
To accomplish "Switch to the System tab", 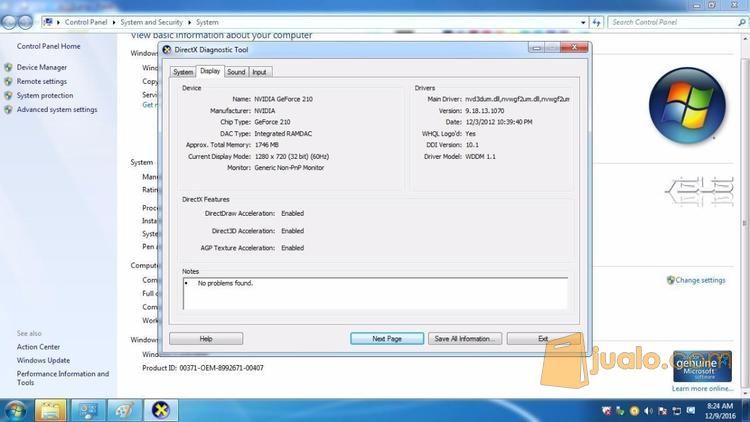I will coord(183,72).
